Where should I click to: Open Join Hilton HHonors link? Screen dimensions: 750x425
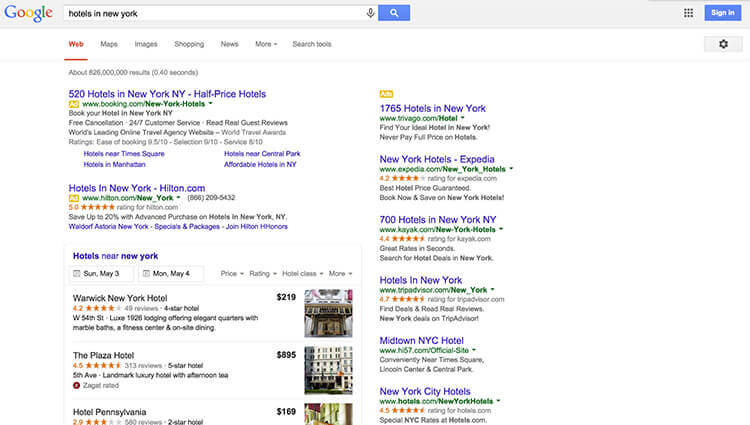[x=257, y=227]
